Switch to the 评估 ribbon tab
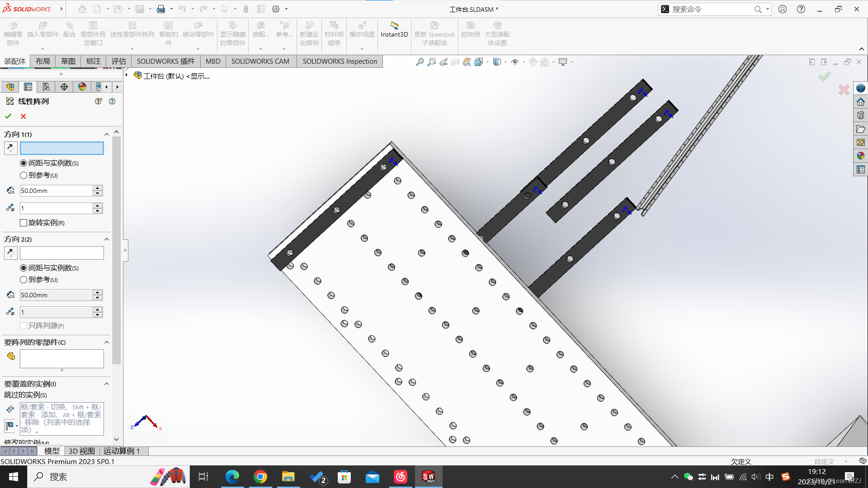 tap(118, 61)
